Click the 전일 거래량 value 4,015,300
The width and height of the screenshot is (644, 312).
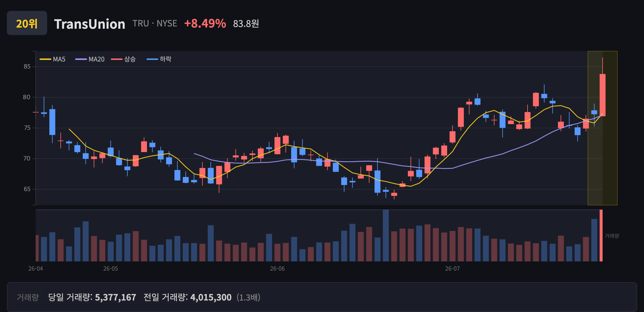click(211, 297)
